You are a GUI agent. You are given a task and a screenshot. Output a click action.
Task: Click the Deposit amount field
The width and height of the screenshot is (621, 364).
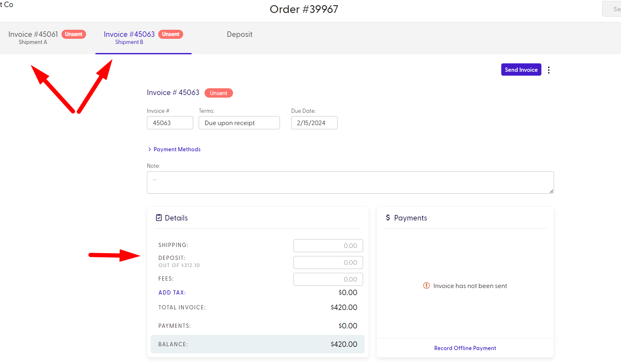coord(328,262)
